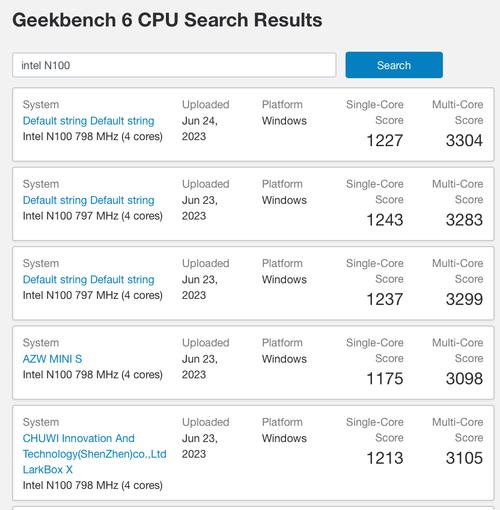Click the Jun 24, 2023 upload date
Viewport: 500px width, 510px height.
pos(200,128)
